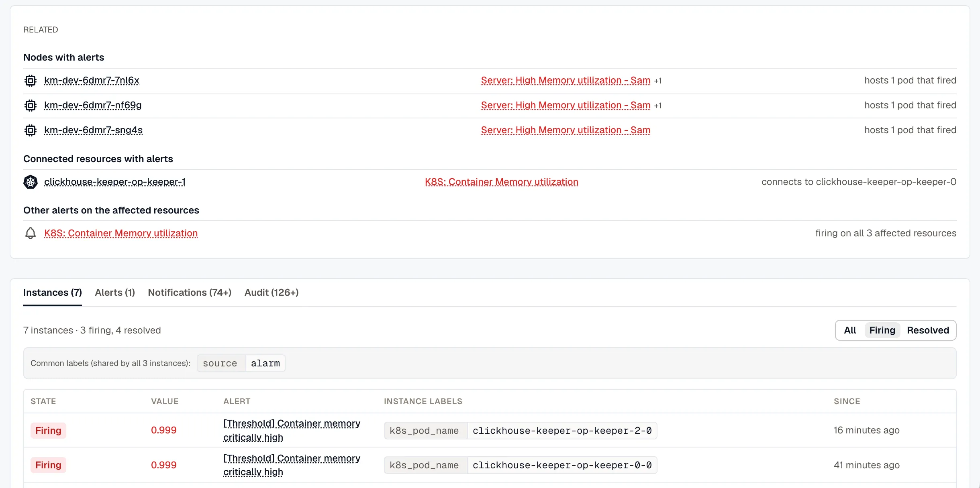Screen dimensions: 980x488
Task: Switch to Instances (7) tab
Action: (53, 293)
